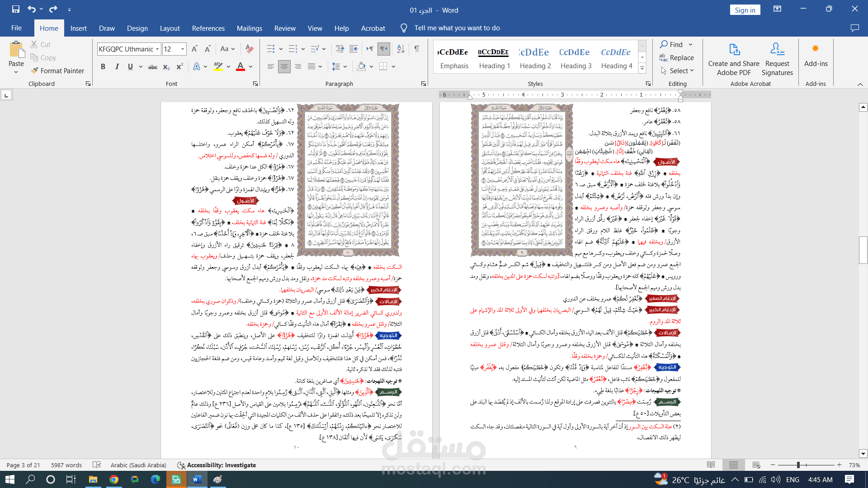Image resolution: width=868 pixels, height=488 pixels.
Task: Open the Layout ribbon tab
Action: click(170, 28)
